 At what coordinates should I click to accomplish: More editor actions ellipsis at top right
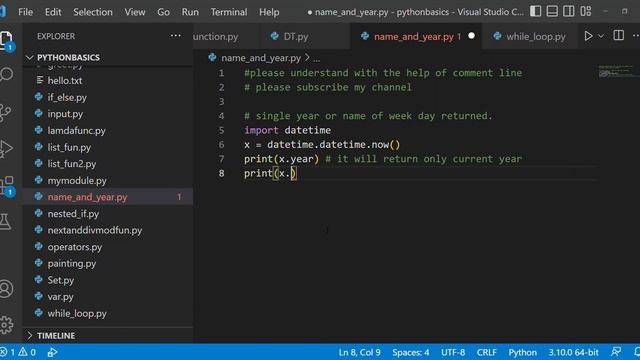[x=636, y=36]
